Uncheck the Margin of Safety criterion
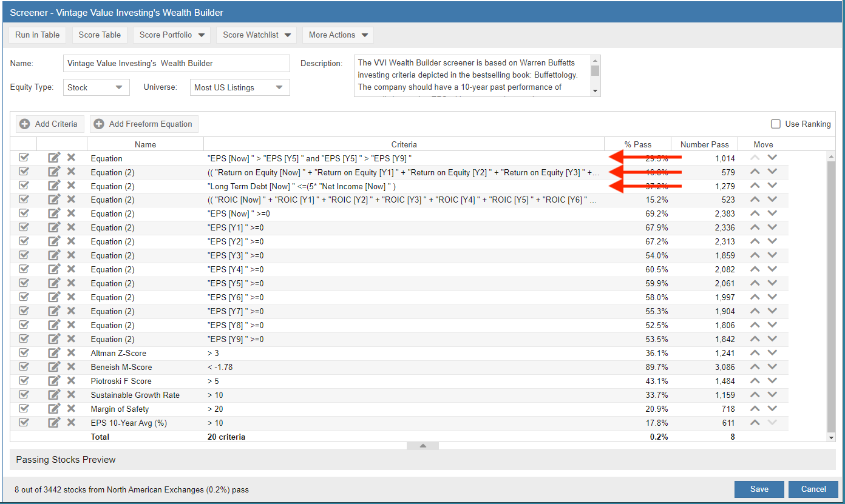 (24, 408)
